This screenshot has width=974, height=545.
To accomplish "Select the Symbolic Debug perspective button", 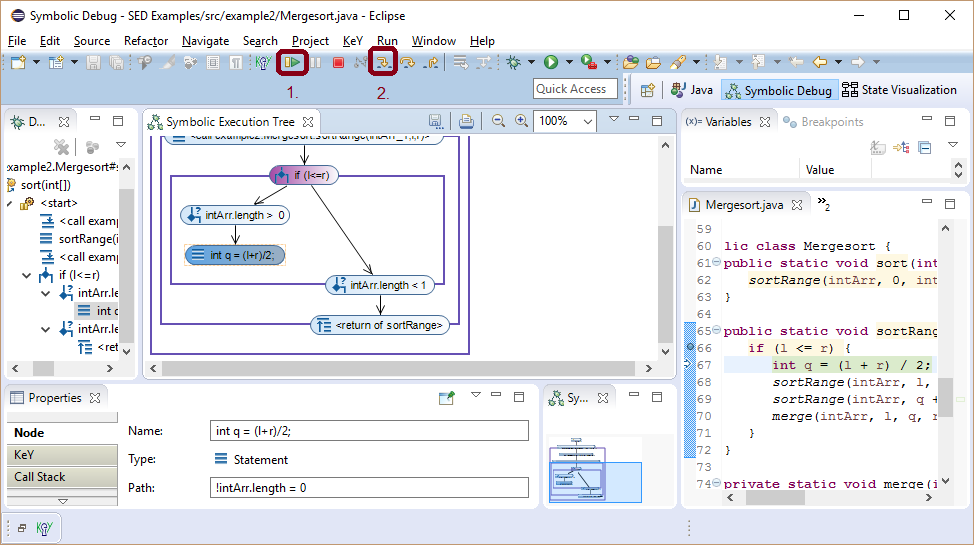I will click(779, 91).
